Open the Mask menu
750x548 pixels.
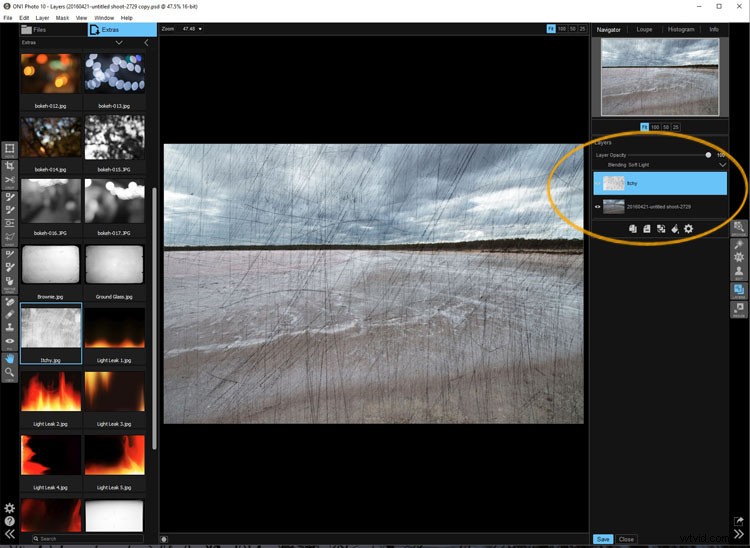tap(62, 18)
